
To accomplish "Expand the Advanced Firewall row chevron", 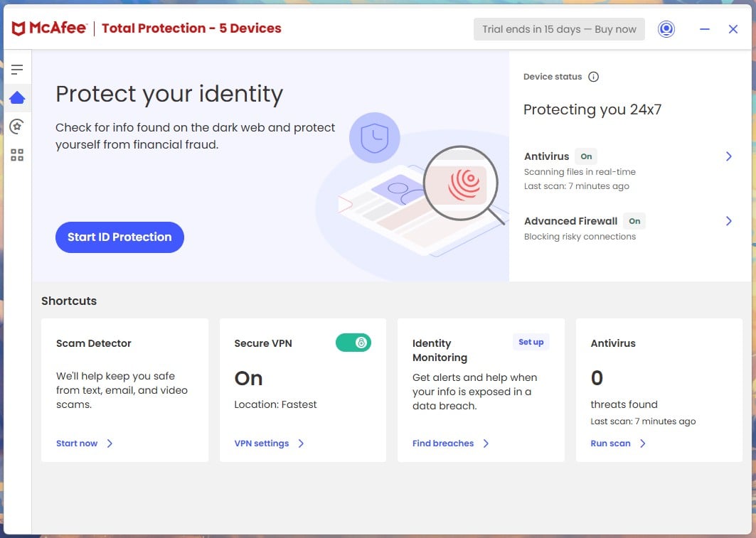I will click(x=728, y=221).
